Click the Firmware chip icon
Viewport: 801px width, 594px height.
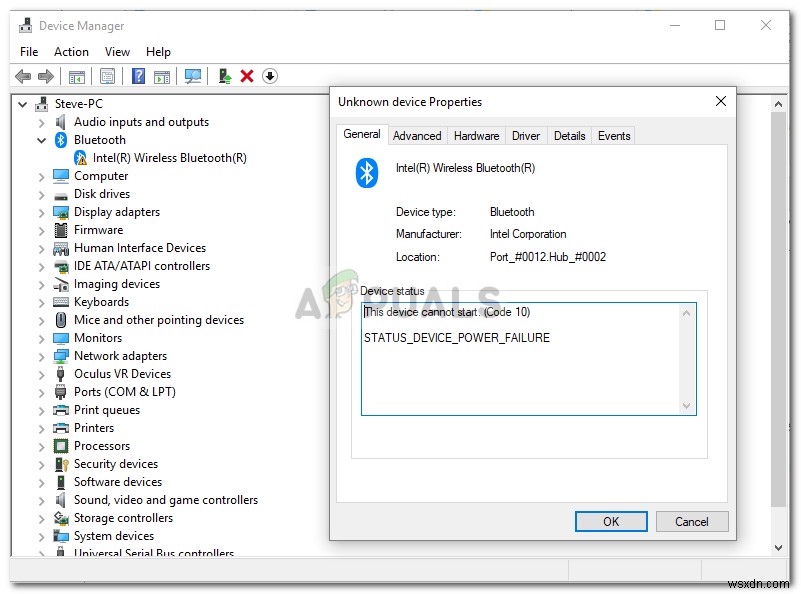61,230
